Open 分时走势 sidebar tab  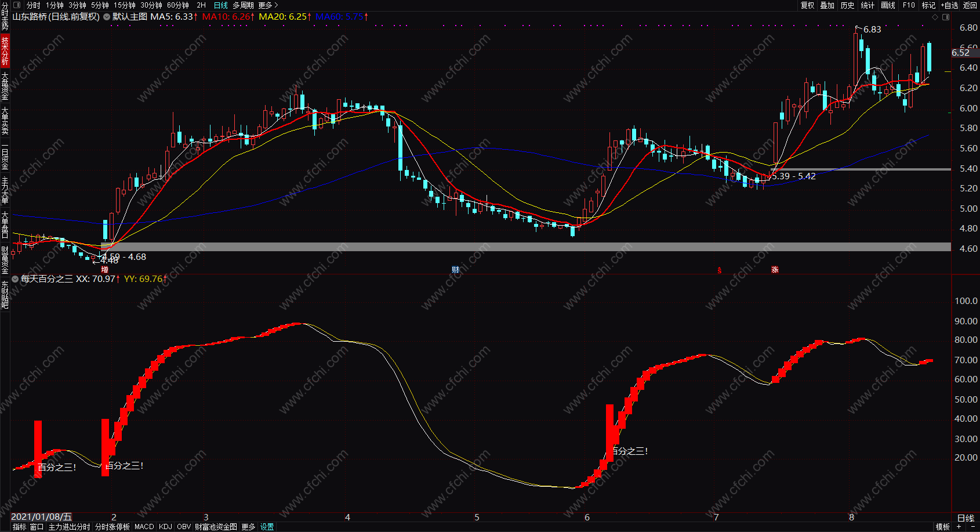click(x=5, y=16)
